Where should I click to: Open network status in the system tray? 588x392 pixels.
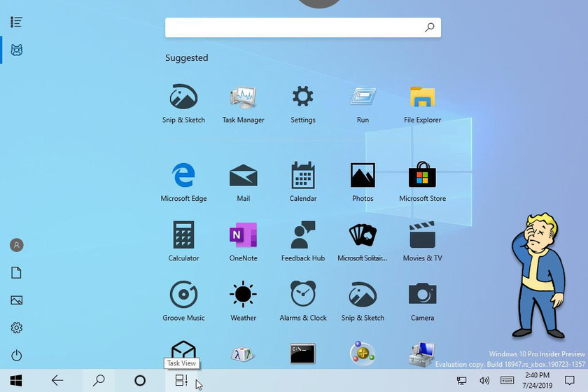[461, 381]
